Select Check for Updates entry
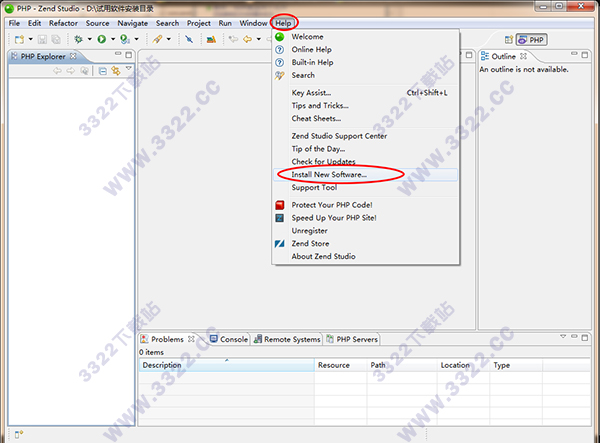This screenshot has width=600, height=443. click(365, 162)
